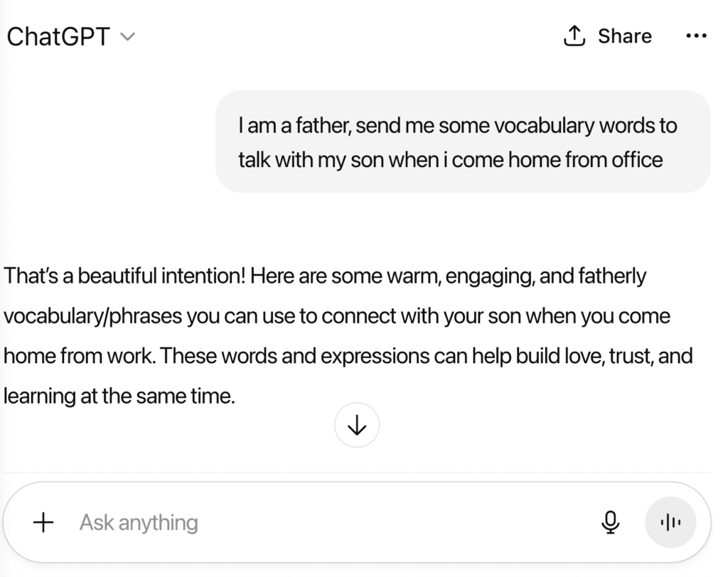Click the plus attachment icon
Viewport: 728px width, 577px height.
[43, 522]
